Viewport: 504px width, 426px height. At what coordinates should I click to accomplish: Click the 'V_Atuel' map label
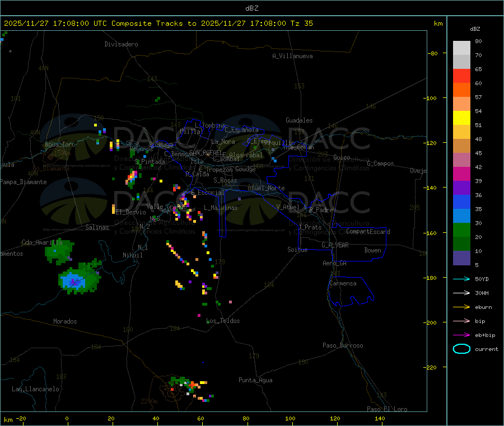[x=288, y=207]
